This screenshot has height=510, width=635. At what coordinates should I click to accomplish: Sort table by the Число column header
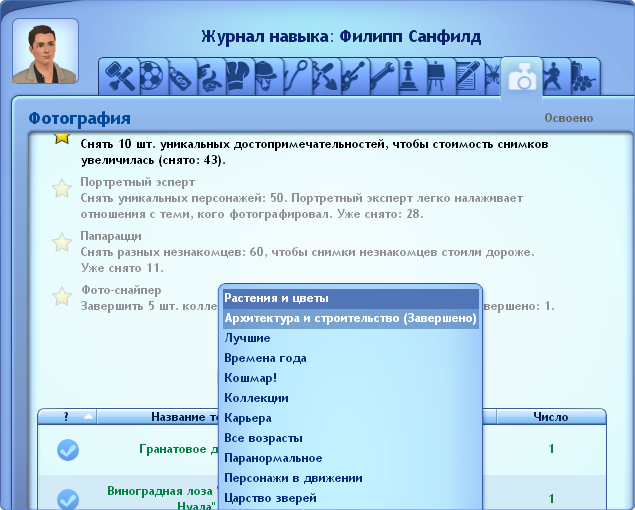[x=551, y=417]
